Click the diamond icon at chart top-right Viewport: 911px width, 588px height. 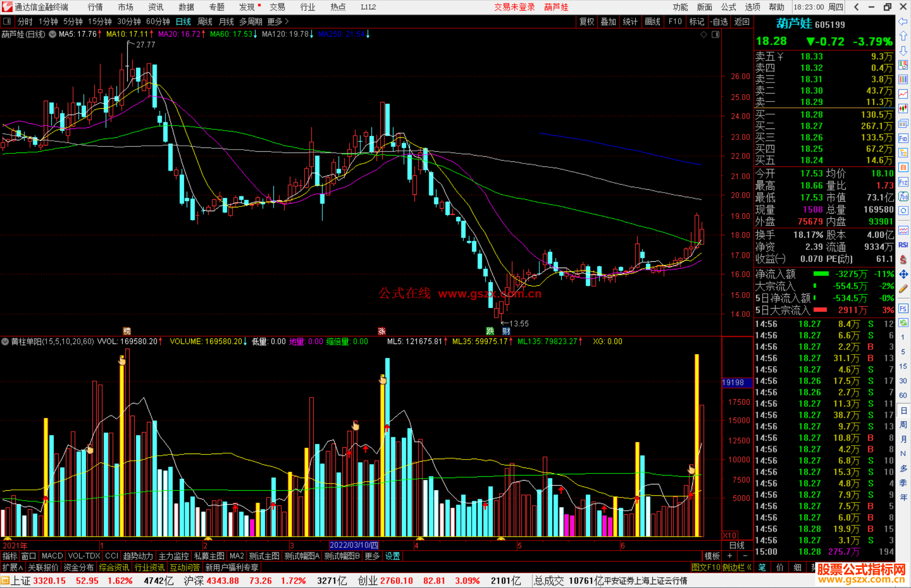pos(703,35)
